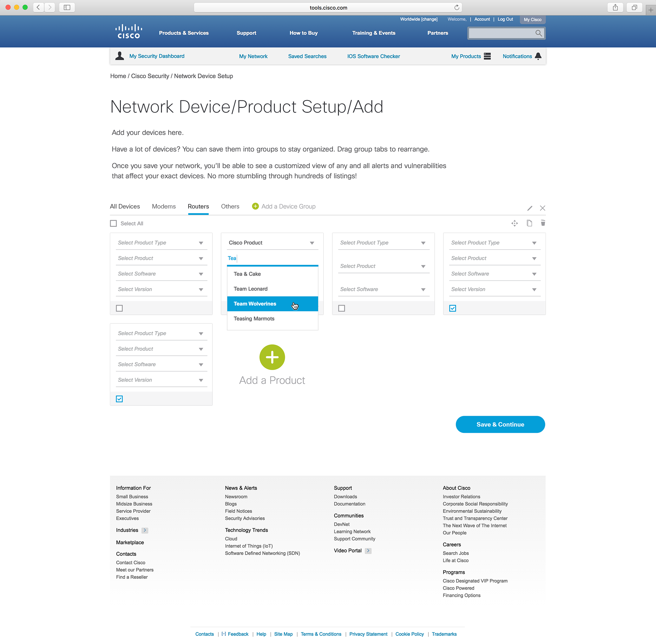Click the Video Portal arrow icon

368,551
